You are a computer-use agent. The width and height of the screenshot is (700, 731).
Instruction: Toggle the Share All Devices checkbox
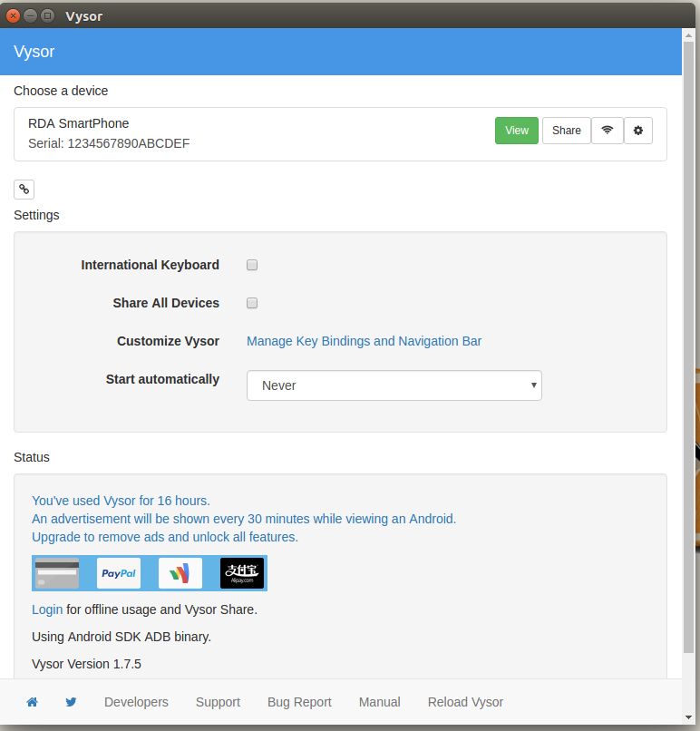tap(252, 303)
